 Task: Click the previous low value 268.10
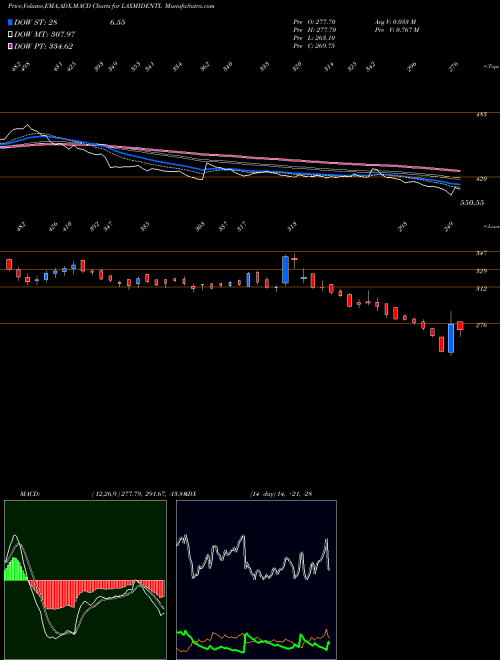coord(325,38)
